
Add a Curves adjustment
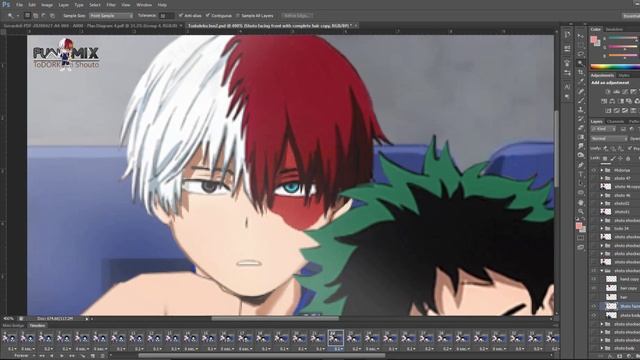coord(625,92)
